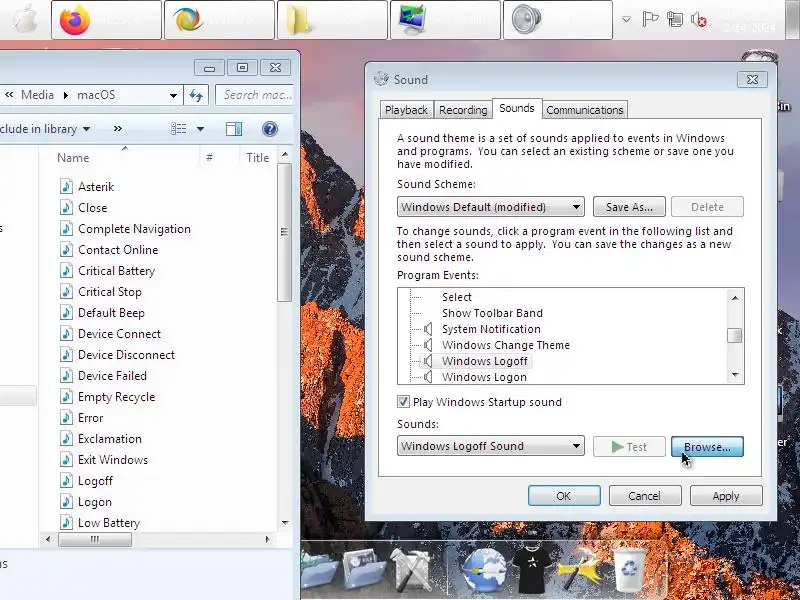Change view icon in Explorer toolbar

178,129
